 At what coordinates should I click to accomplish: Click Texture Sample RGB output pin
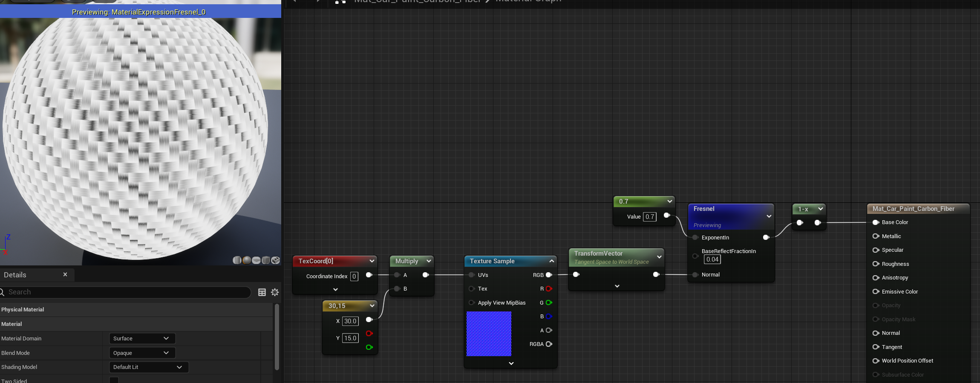549,275
